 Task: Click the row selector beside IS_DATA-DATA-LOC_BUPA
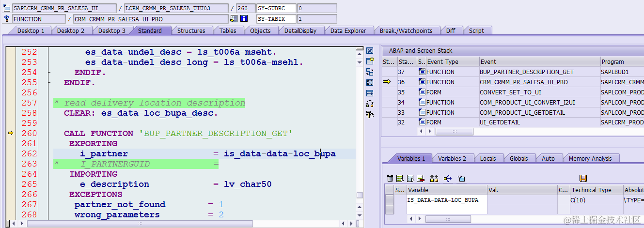coord(389,199)
